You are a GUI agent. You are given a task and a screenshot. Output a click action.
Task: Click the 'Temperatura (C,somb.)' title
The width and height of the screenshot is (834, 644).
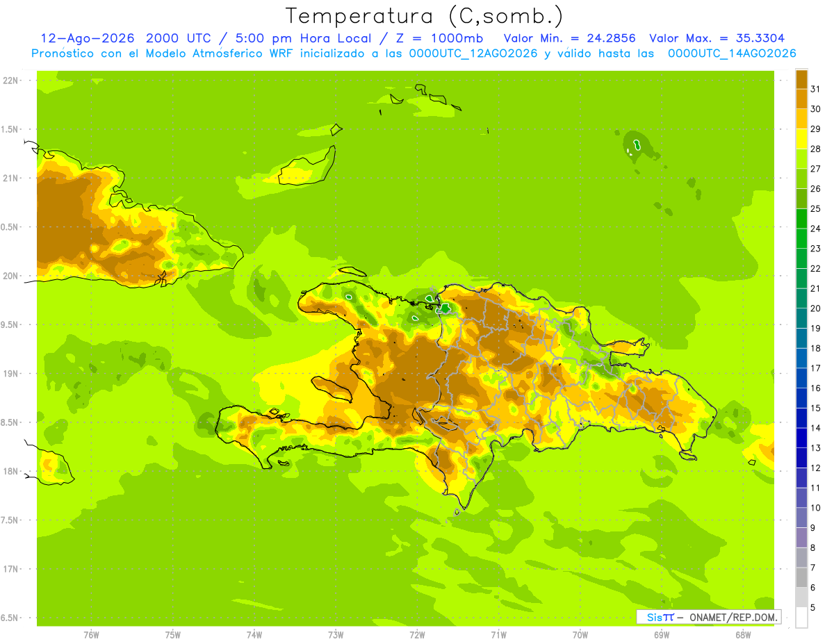[424, 16]
